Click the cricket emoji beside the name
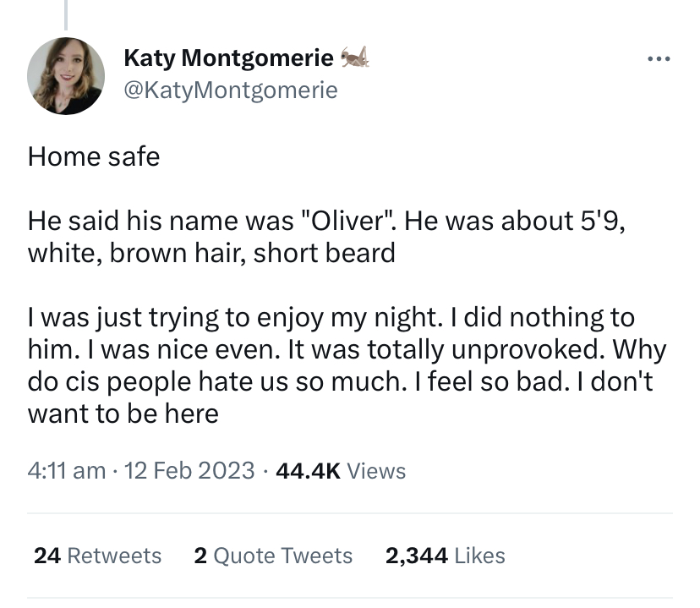The image size is (700, 608). click(x=355, y=58)
